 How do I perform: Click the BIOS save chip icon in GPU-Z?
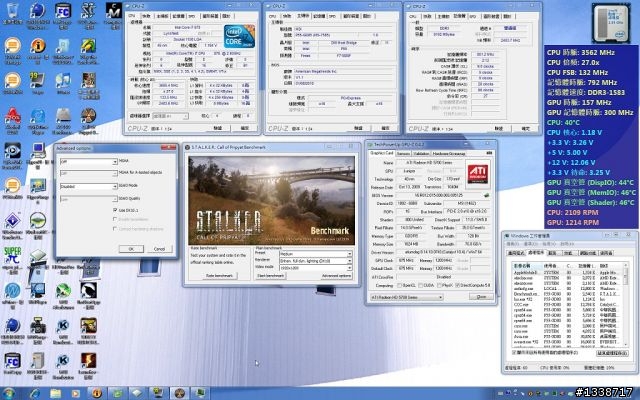(486, 196)
